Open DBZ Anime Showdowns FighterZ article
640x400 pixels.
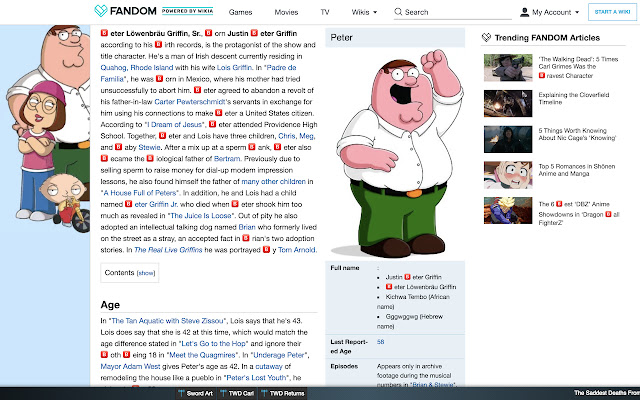pyautogui.click(x=579, y=213)
